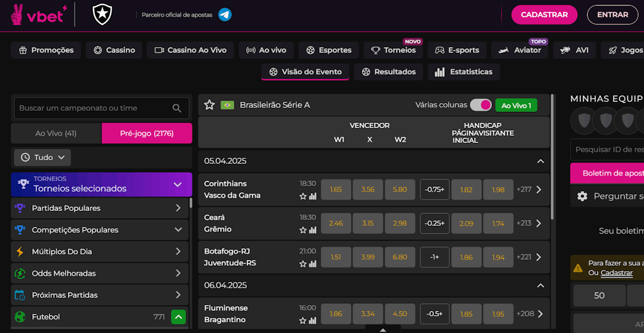Open Cassino Ao Vivo
This screenshot has height=333, width=644.
tap(191, 50)
